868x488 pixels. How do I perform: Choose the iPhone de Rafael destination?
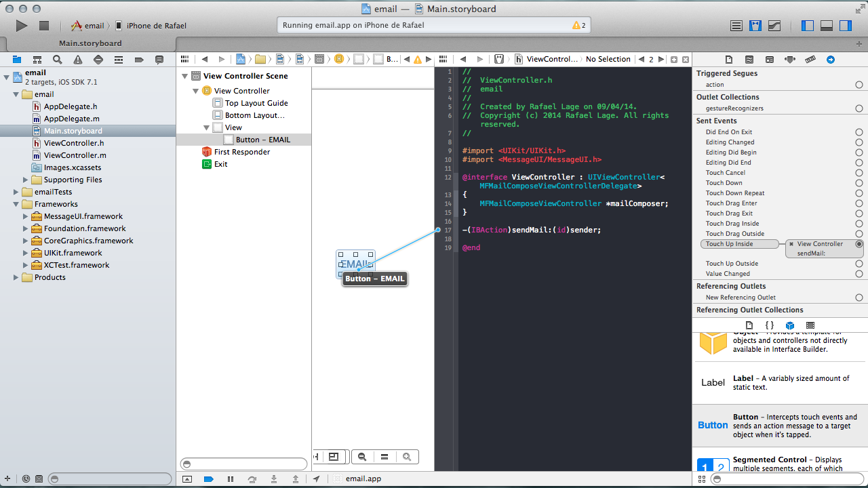pos(151,26)
